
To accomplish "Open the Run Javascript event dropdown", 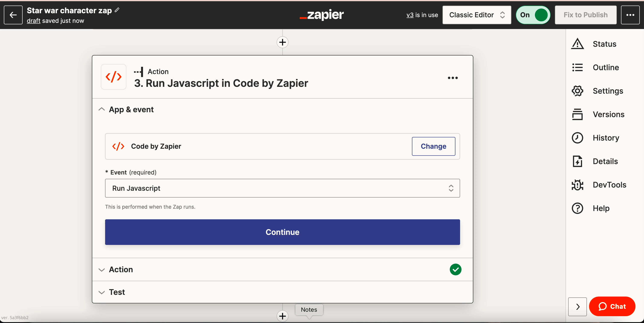I will pos(282,188).
